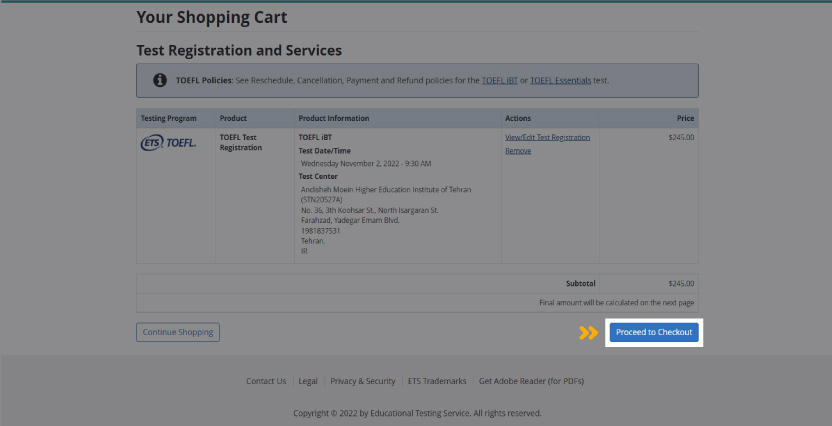Open the ETS Trademarks footer link
This screenshot has width=832, height=426.
point(437,381)
